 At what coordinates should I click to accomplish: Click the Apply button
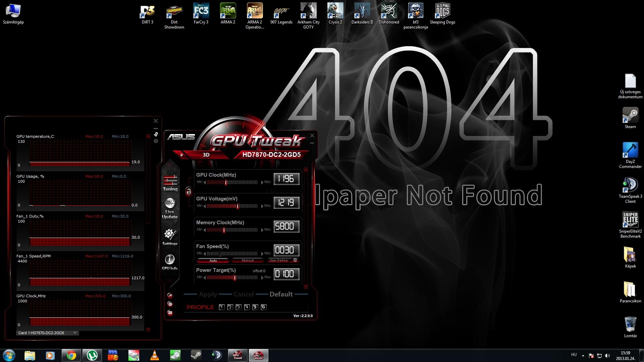pyautogui.click(x=208, y=294)
